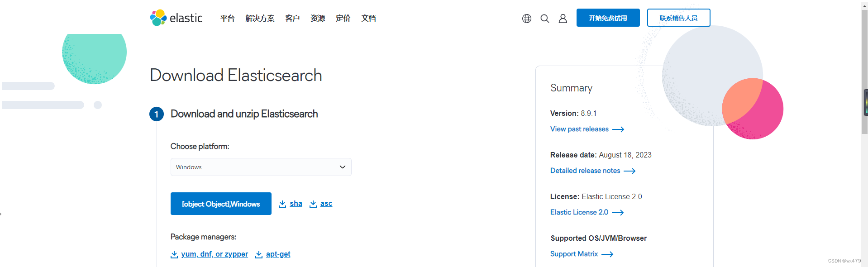Open the user account icon

562,19
